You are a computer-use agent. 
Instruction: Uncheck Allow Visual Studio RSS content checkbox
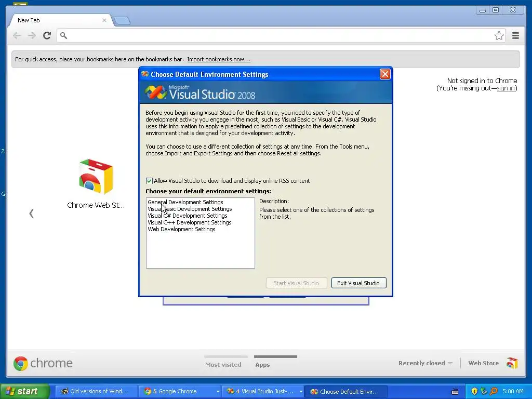(149, 181)
